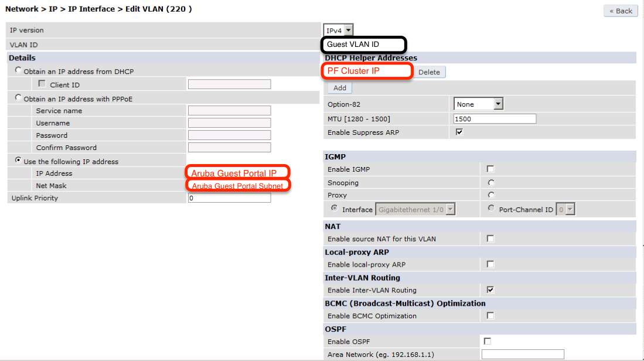644x361 pixels.
Task: Click the Service name input field
Action: tap(229, 111)
